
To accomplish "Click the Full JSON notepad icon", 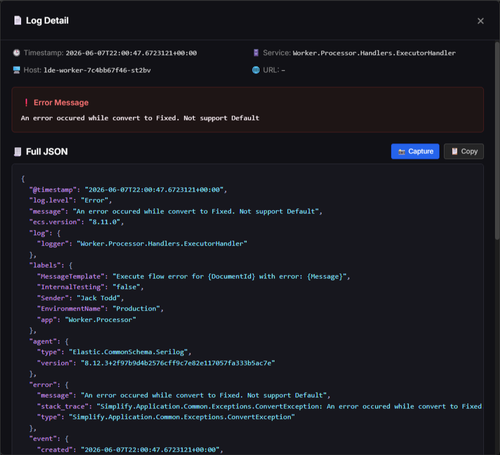I will (x=17, y=152).
